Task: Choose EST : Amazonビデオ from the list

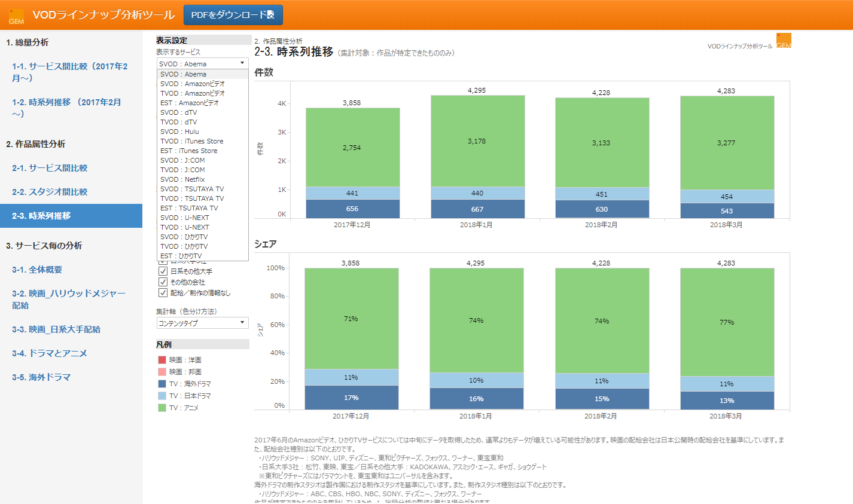Action: click(x=203, y=103)
